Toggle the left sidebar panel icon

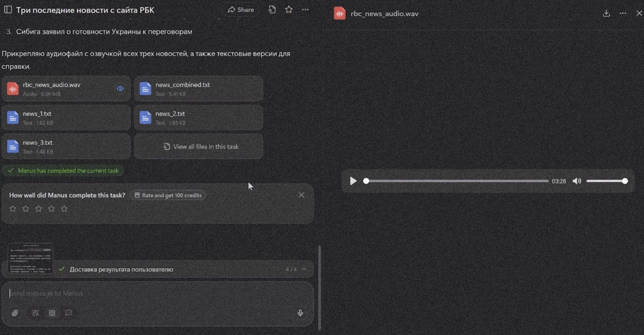click(7, 10)
